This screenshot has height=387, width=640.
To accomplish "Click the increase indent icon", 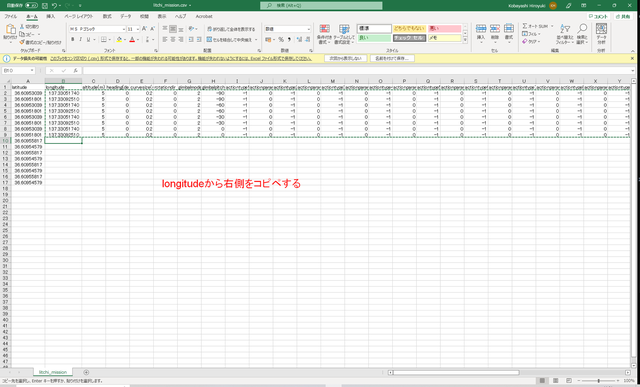I will tap(199, 40).
